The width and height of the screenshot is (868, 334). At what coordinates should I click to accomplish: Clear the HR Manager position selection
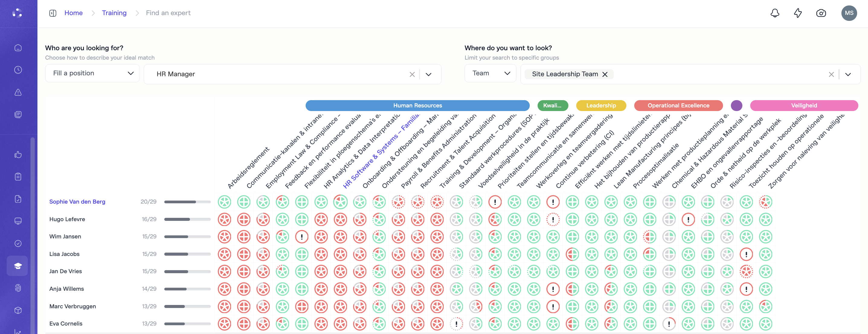click(412, 74)
